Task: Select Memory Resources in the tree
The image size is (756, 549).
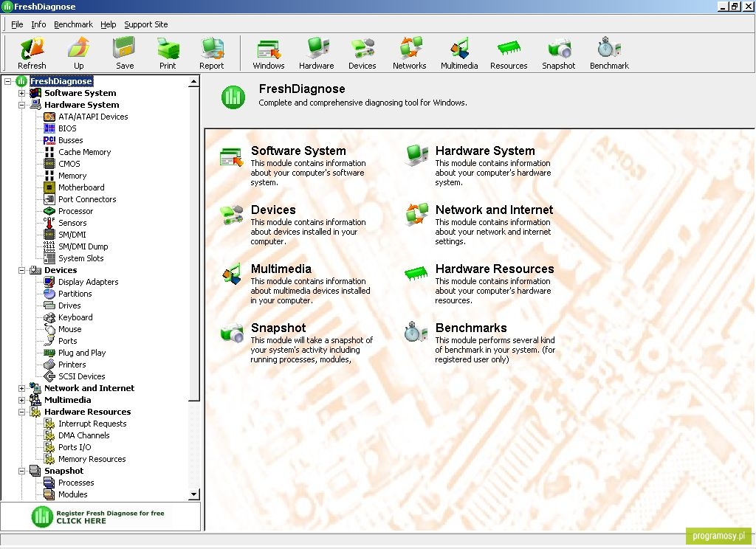Action: coord(92,460)
